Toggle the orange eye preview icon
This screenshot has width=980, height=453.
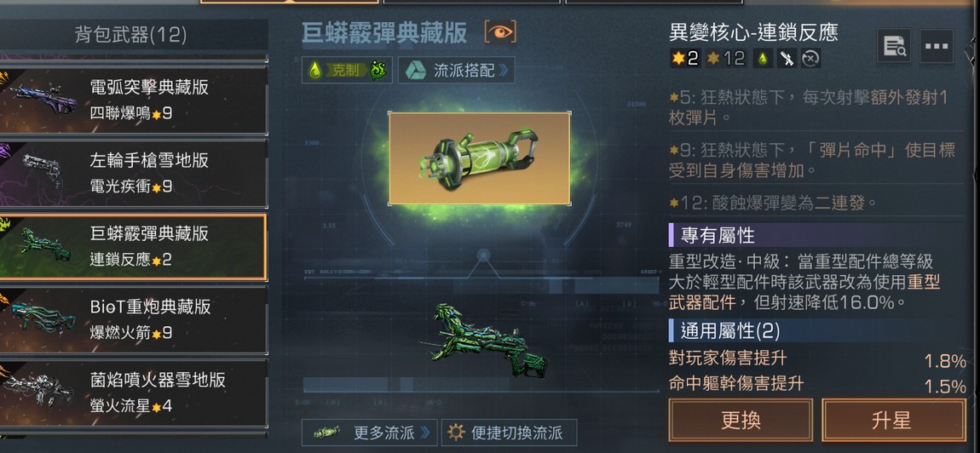point(500,32)
